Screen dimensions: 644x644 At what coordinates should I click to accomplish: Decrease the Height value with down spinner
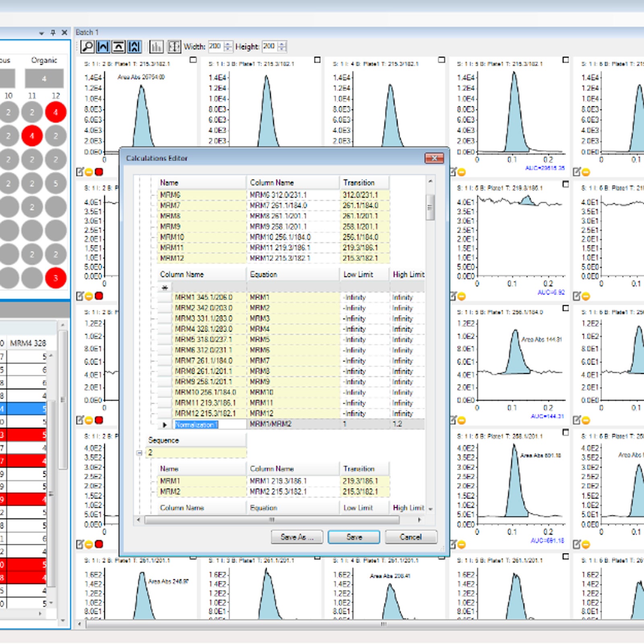click(x=282, y=50)
